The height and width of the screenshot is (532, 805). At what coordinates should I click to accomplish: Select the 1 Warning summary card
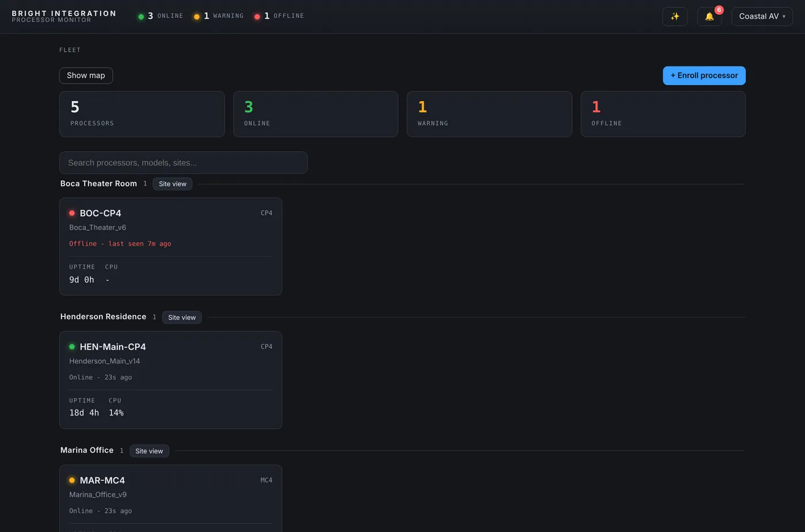pyautogui.click(x=489, y=114)
